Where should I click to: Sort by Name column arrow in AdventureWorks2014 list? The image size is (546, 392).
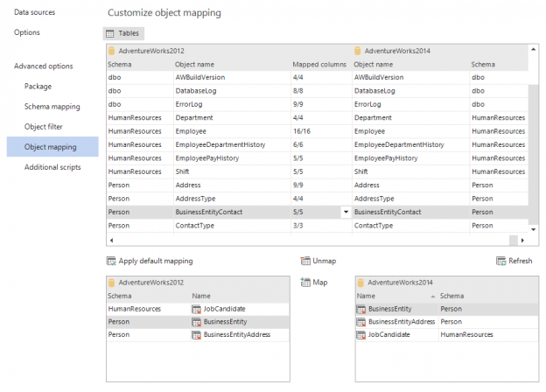pyautogui.click(x=433, y=297)
